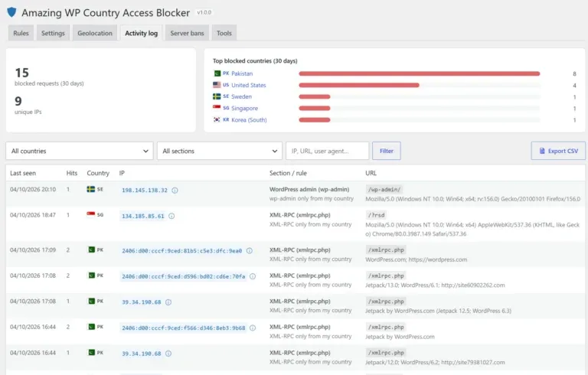Image resolution: width=588 pixels, height=375 pixels.
Task: Click IP address 134.185.85.61
Action: [x=143, y=216]
